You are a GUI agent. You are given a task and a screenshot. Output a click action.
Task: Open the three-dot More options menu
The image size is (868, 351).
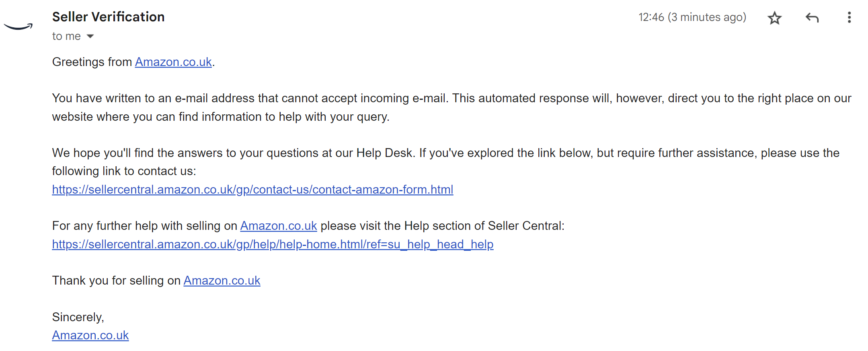point(849,18)
